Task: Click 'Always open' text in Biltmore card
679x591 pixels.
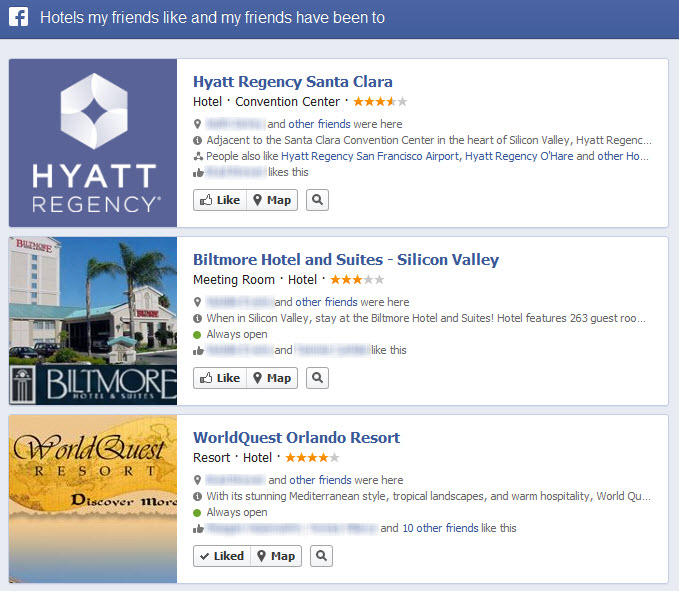Action: pos(237,334)
